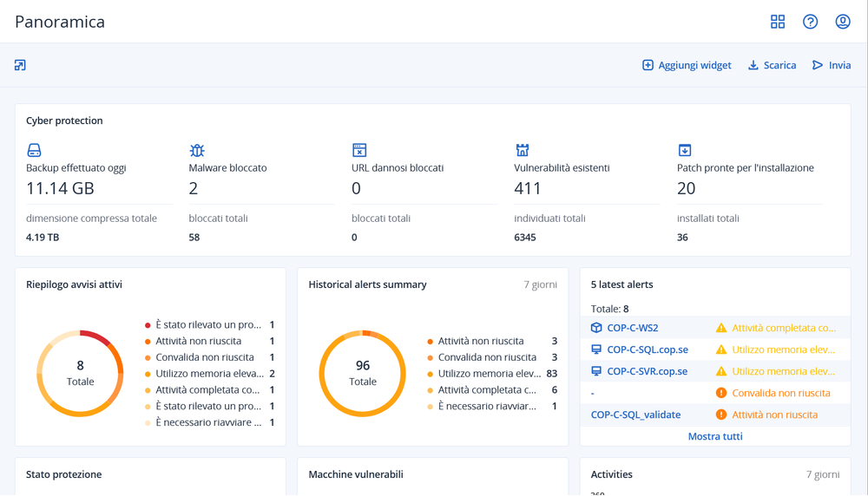Click the historical donut chart showing 96 Totale
This screenshot has height=496, width=868.
point(363,373)
